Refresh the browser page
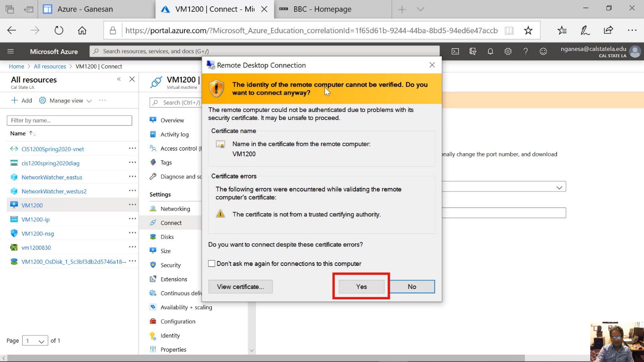The height and width of the screenshot is (362, 644). (x=59, y=30)
